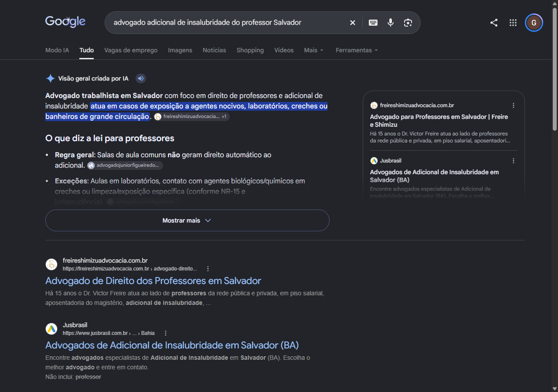558x392 pixels.
Task: Open the on-screen keyboard input tool
Action: coord(373,23)
